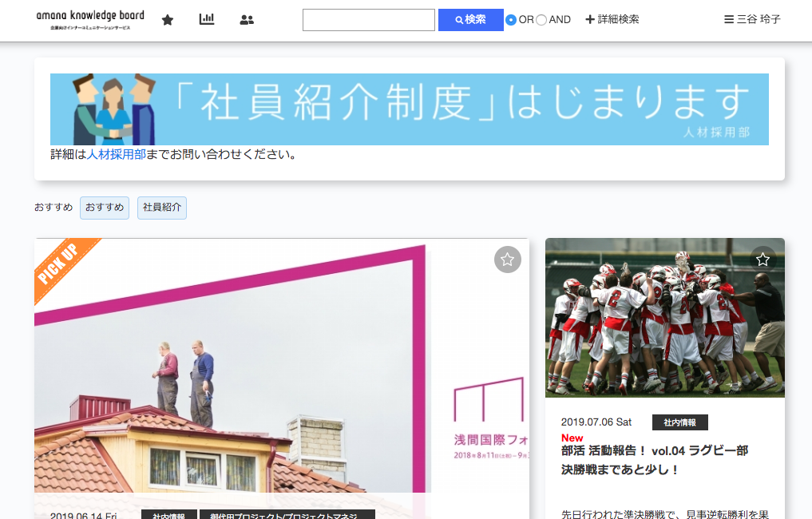Select the AND search radio button
Viewport: 812px width, 519px height.
(x=541, y=20)
